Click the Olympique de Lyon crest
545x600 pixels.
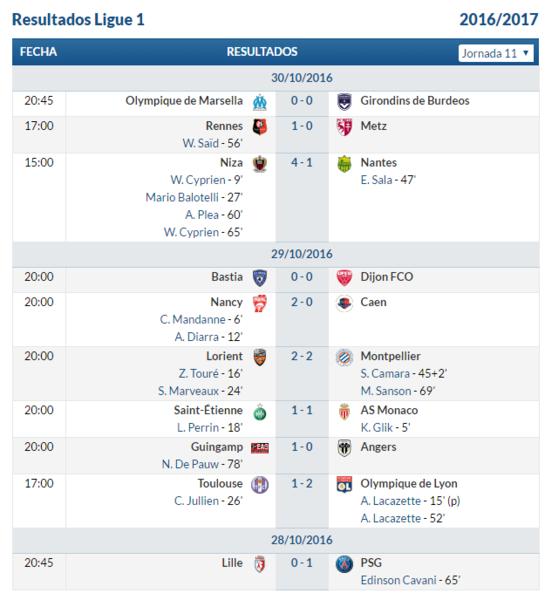pos(344,484)
